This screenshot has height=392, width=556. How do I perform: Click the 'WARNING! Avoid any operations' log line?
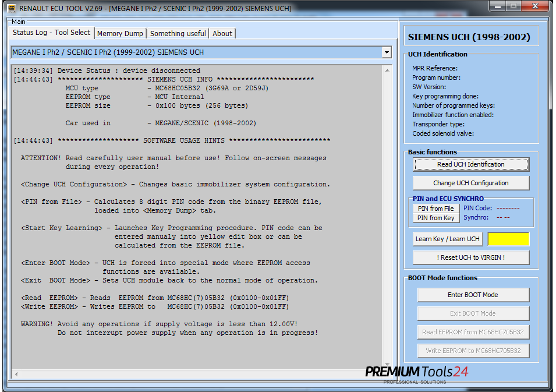click(159, 324)
